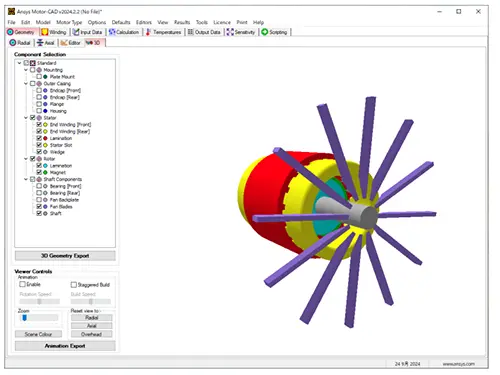The width and height of the screenshot is (500, 375).
Task: Open the Defaults menu
Action: (121, 22)
